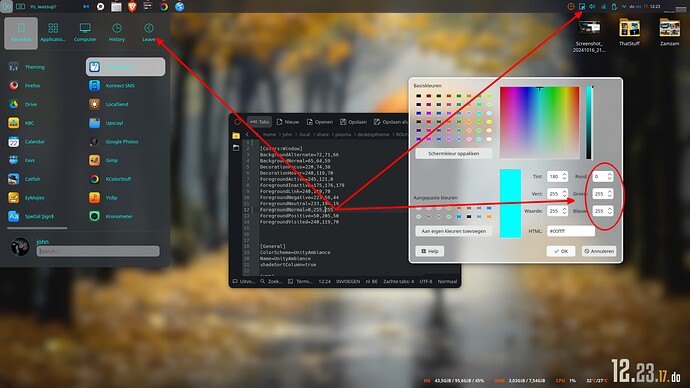Click the Tabs button in Kate toolbar
The height and width of the screenshot is (388, 690).
coord(259,122)
